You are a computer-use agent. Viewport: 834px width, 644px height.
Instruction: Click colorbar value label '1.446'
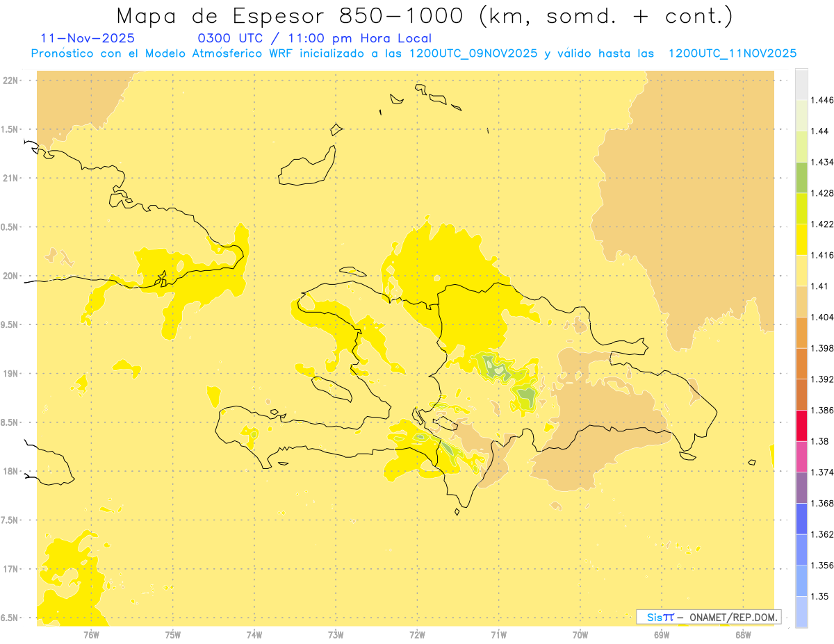click(824, 100)
